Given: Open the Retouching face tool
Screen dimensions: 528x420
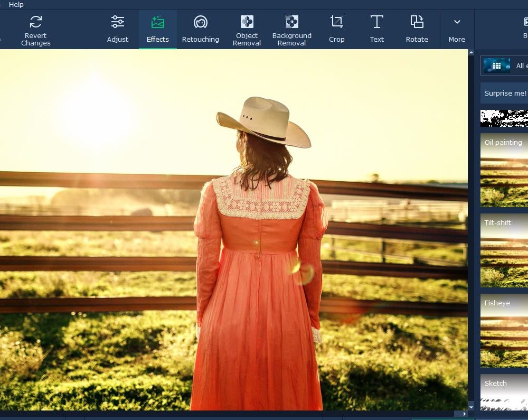Looking at the screenshot, I should pos(200,22).
